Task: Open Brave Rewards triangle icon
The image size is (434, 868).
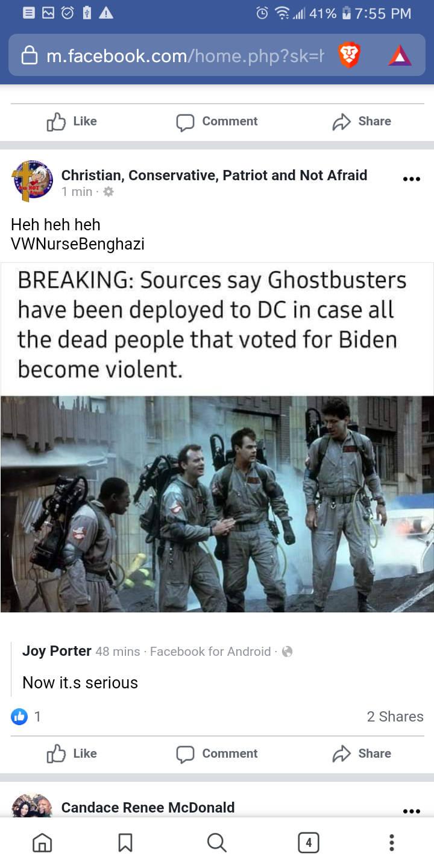Action: (x=400, y=56)
